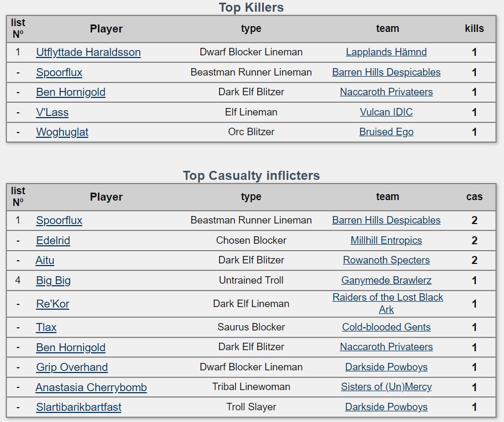The image size is (504, 422).
Task: Go to Millhill Entropics team
Action: 386,241
